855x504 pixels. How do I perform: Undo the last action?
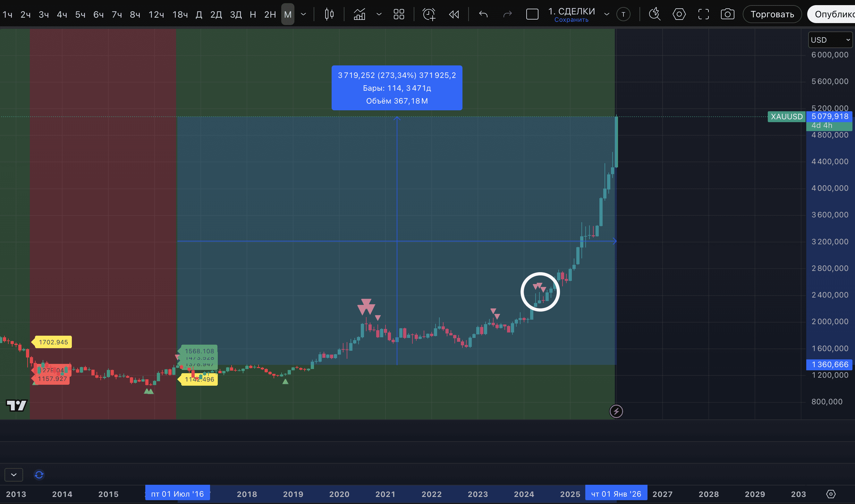[x=483, y=14]
